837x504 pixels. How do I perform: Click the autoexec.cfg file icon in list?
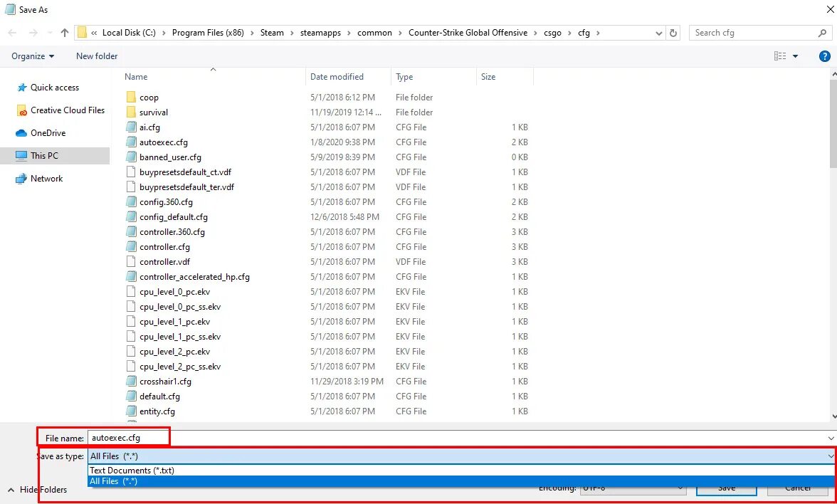point(131,142)
